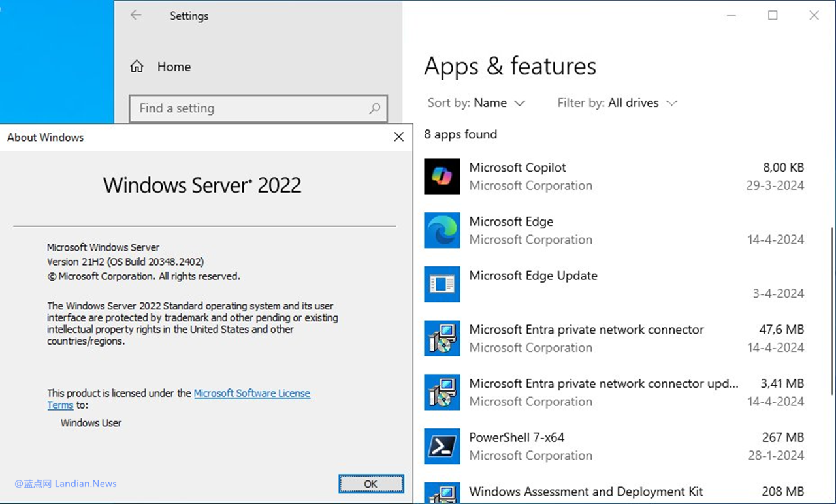Viewport: 836px width, 504px height.
Task: Click the Microsoft Edge Update icon
Action: tap(442, 284)
